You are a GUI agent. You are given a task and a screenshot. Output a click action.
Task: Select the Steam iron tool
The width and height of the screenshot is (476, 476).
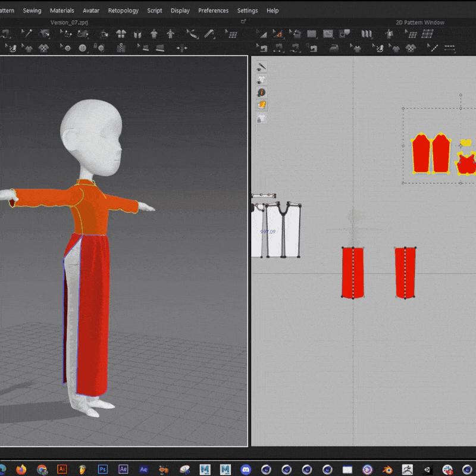tap(334, 48)
